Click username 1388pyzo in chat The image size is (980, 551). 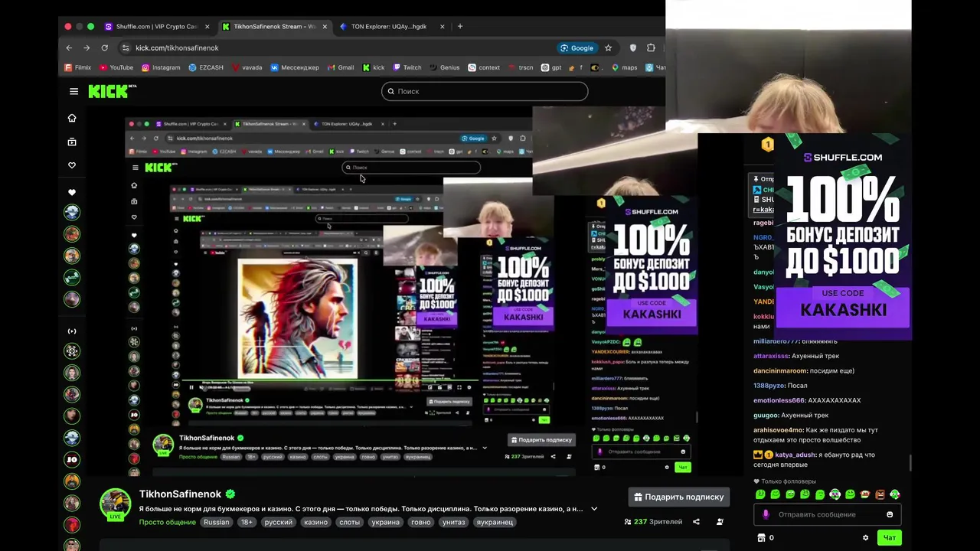769,386
